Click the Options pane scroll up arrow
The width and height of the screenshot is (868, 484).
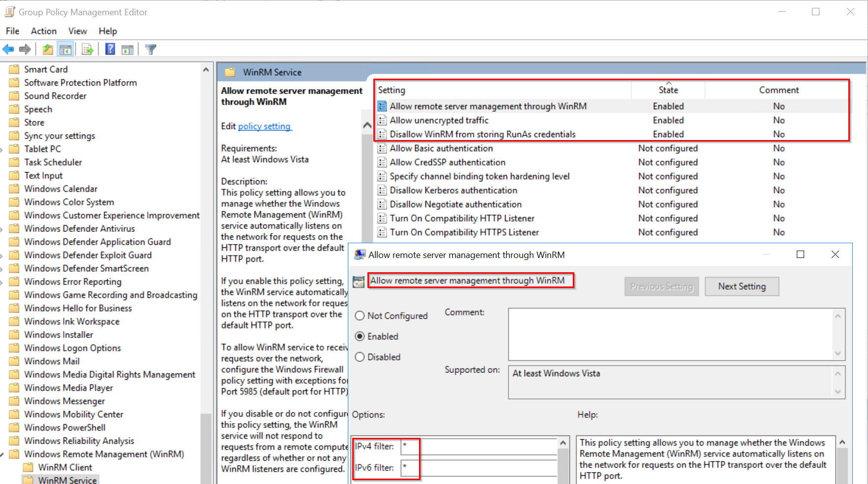click(563, 443)
